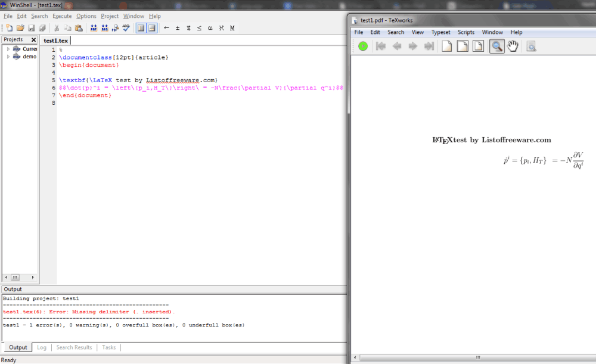This screenshot has height=364, width=596.
Task: Click the Actual Size page icon in TeXworks
Action: pyautogui.click(x=447, y=46)
